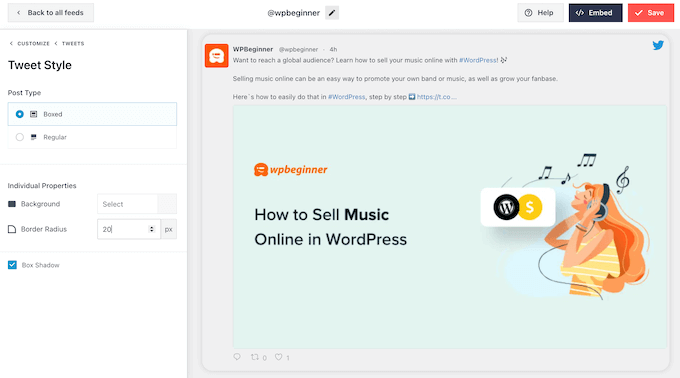
Task: Click the Background color swatch selector
Action: coord(167,204)
